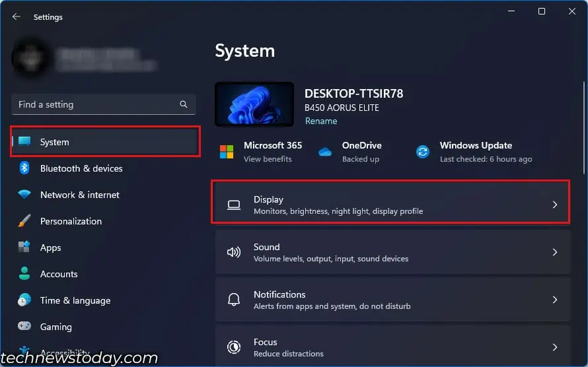The width and height of the screenshot is (588, 367).
Task: Expand Focus settings chevron
Action: (x=554, y=347)
